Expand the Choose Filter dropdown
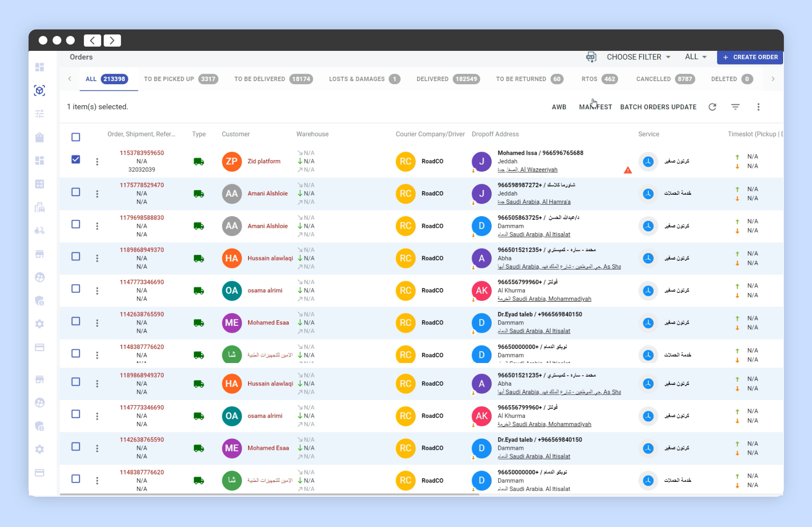The height and width of the screenshot is (527, 812). click(638, 57)
